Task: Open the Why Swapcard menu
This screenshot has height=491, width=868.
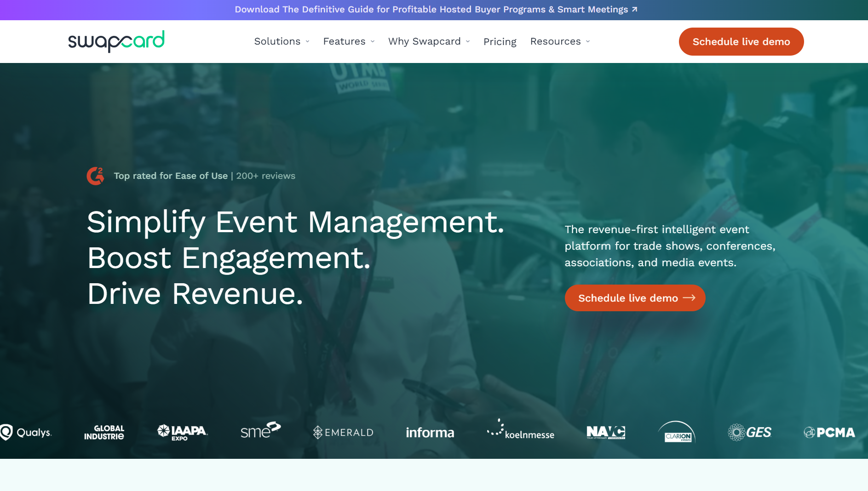Action: click(x=429, y=41)
